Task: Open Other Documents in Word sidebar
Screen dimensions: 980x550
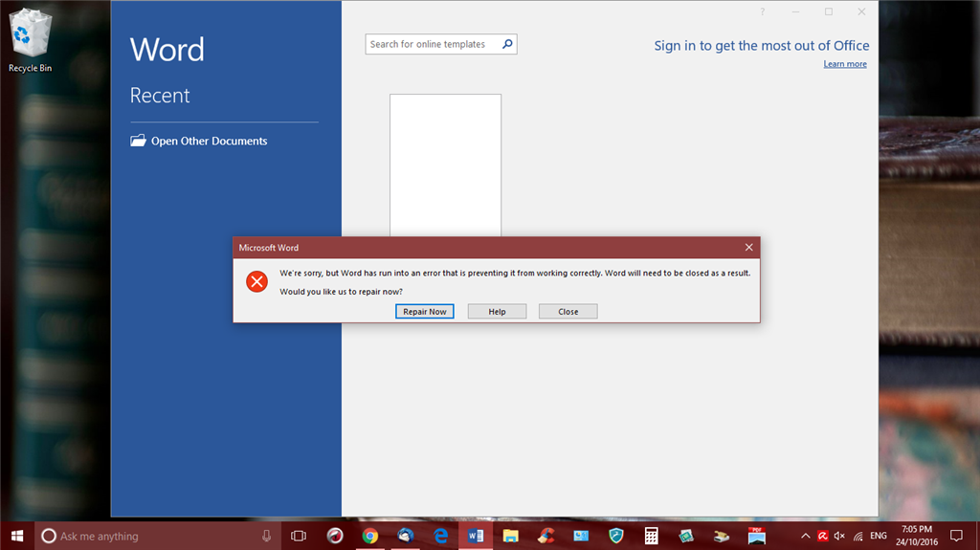Action: [x=199, y=141]
